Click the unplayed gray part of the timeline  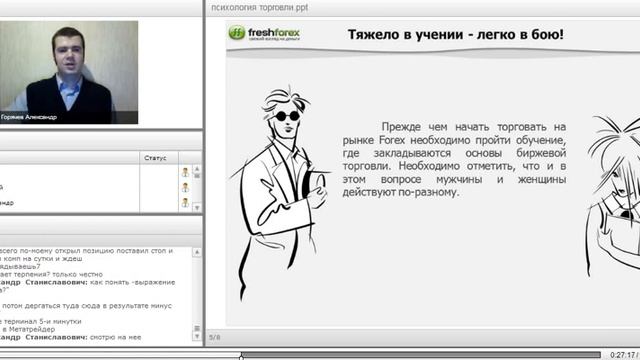point(421,355)
